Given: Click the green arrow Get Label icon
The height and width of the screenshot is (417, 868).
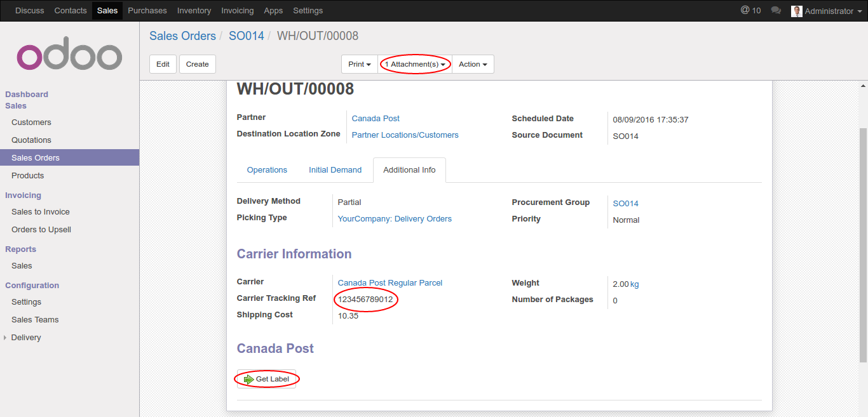Looking at the screenshot, I should pos(248,380).
